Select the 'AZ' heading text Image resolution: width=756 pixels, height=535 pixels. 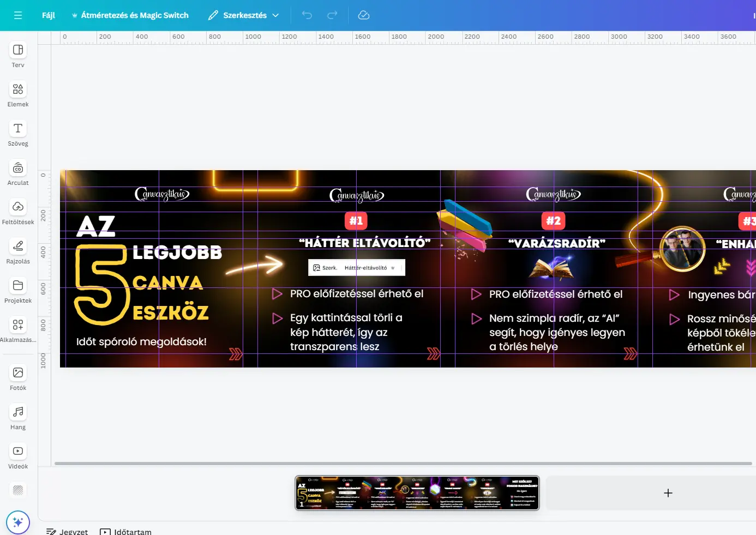pyautogui.click(x=96, y=226)
